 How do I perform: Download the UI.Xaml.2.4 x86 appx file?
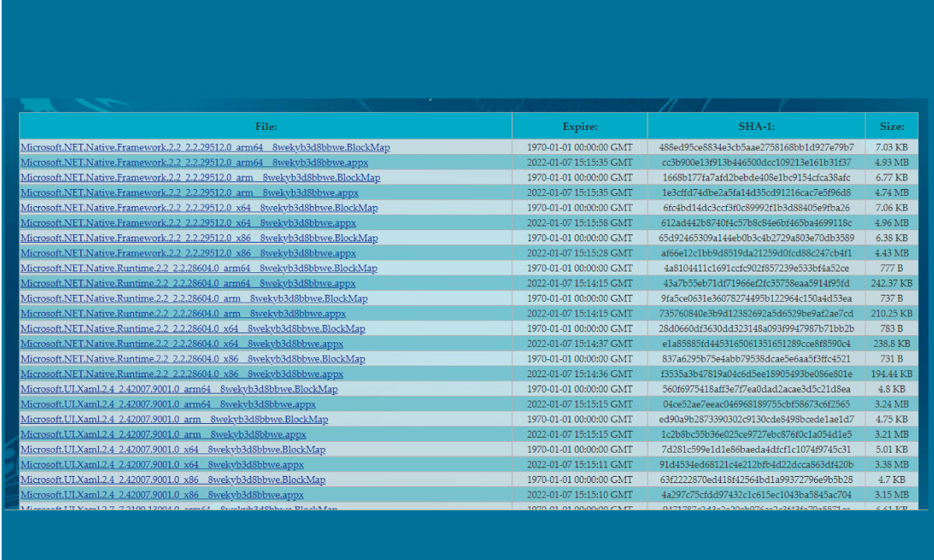[x=163, y=495]
